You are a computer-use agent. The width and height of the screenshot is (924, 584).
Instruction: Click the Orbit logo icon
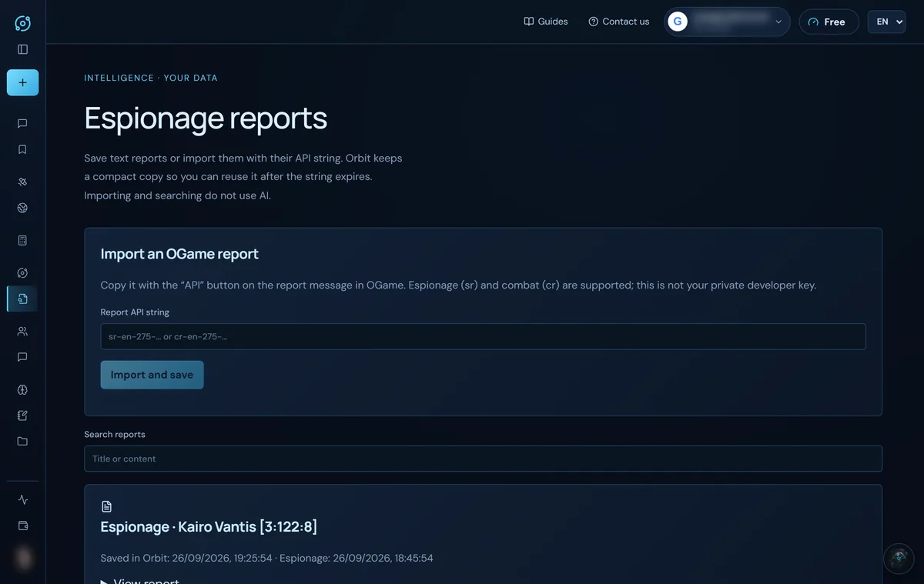point(22,23)
